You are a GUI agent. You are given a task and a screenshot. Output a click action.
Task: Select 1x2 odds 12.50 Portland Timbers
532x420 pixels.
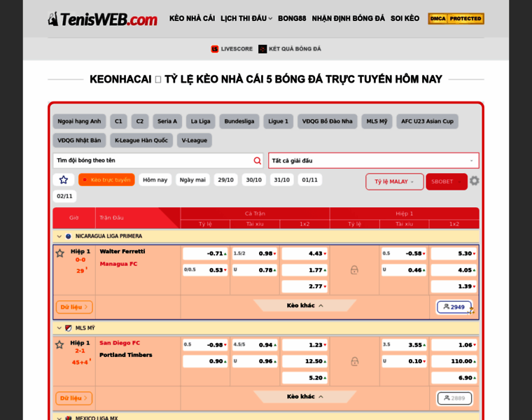point(304,361)
